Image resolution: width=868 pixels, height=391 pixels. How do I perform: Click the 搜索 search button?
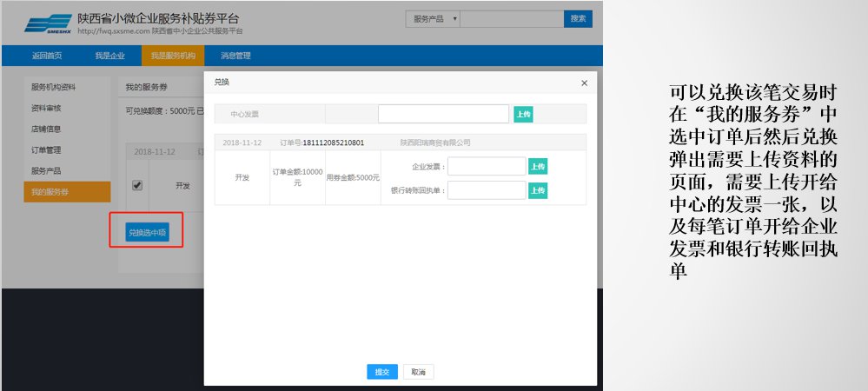578,18
